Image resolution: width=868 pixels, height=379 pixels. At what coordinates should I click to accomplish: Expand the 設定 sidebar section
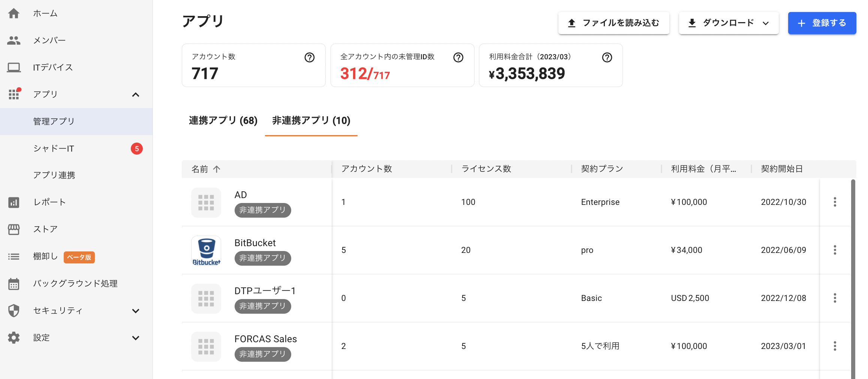pos(136,338)
